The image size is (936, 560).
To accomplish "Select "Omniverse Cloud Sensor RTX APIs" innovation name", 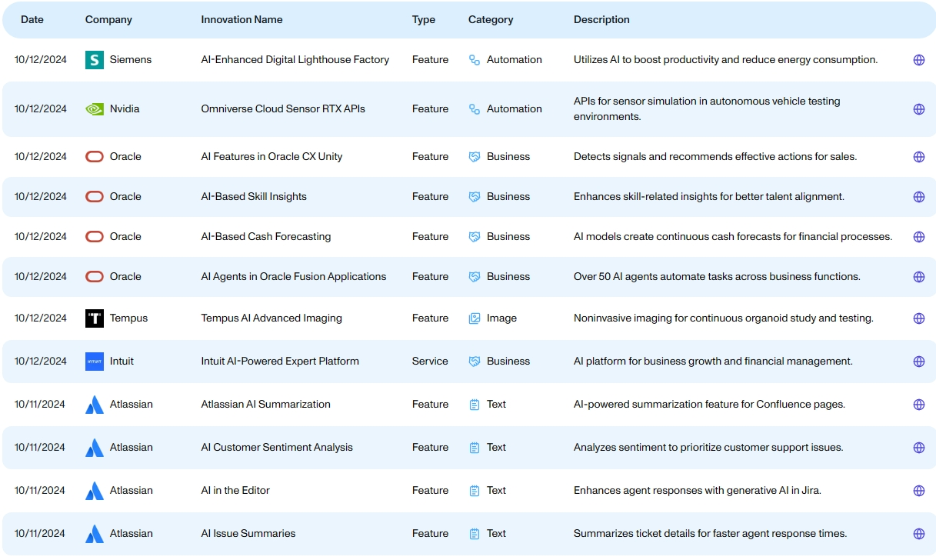I will pos(283,109).
